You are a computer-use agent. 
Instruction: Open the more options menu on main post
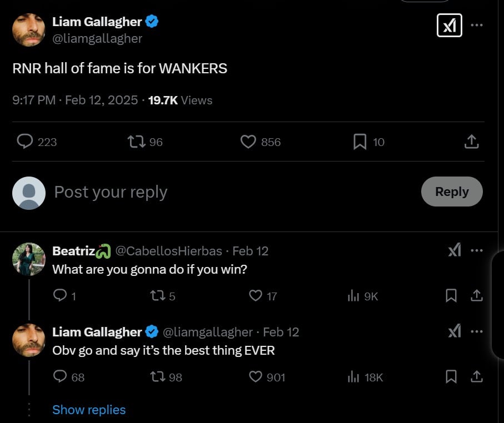[476, 25]
